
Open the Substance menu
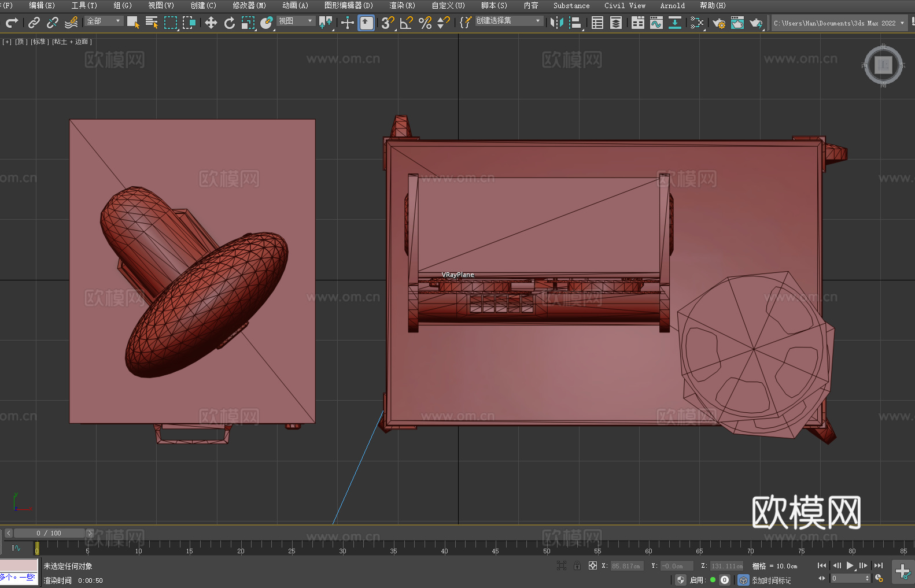click(571, 5)
